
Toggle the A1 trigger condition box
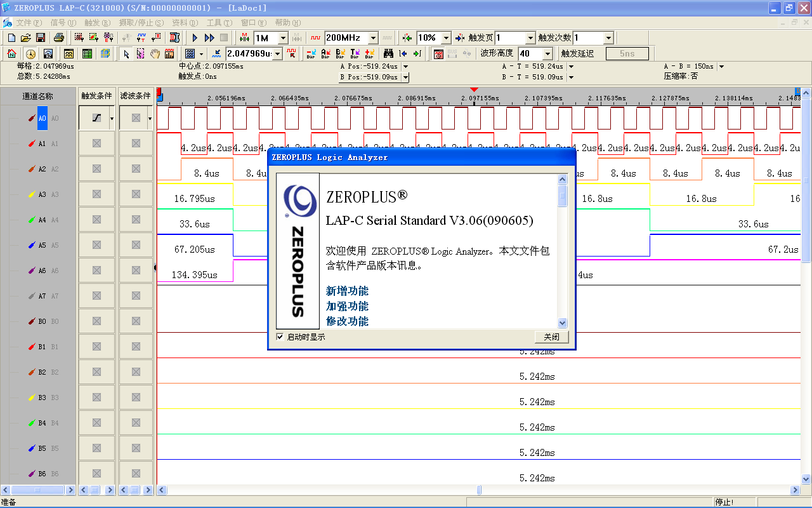click(x=96, y=144)
